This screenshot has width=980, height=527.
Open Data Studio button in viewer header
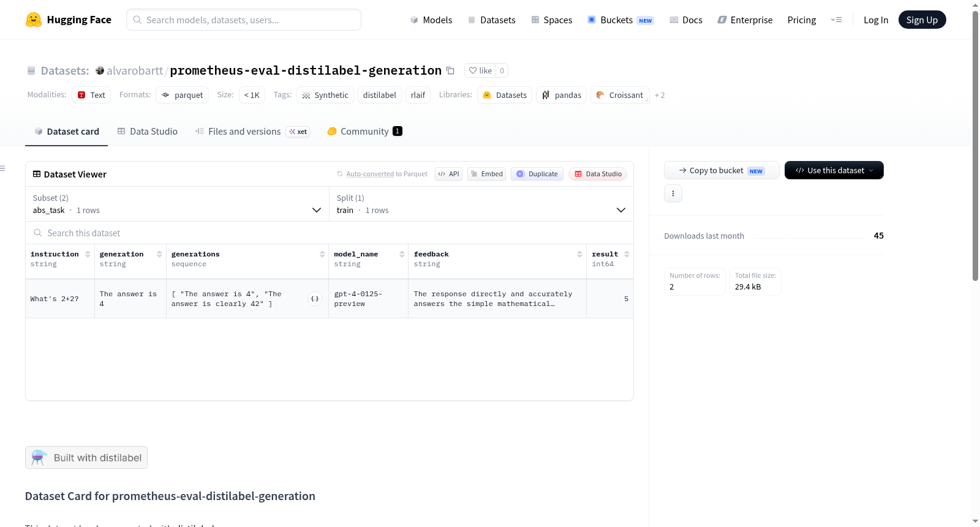[598, 174]
